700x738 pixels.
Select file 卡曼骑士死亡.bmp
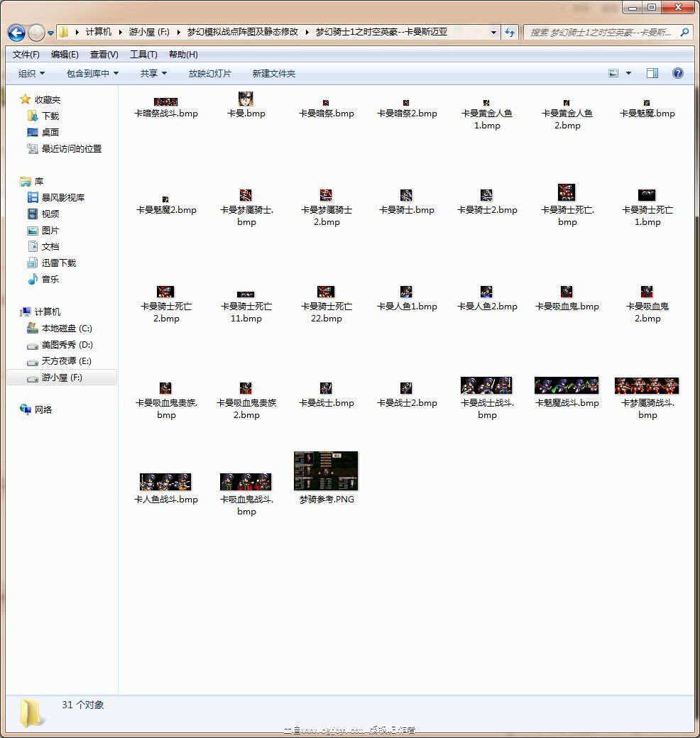567,205
